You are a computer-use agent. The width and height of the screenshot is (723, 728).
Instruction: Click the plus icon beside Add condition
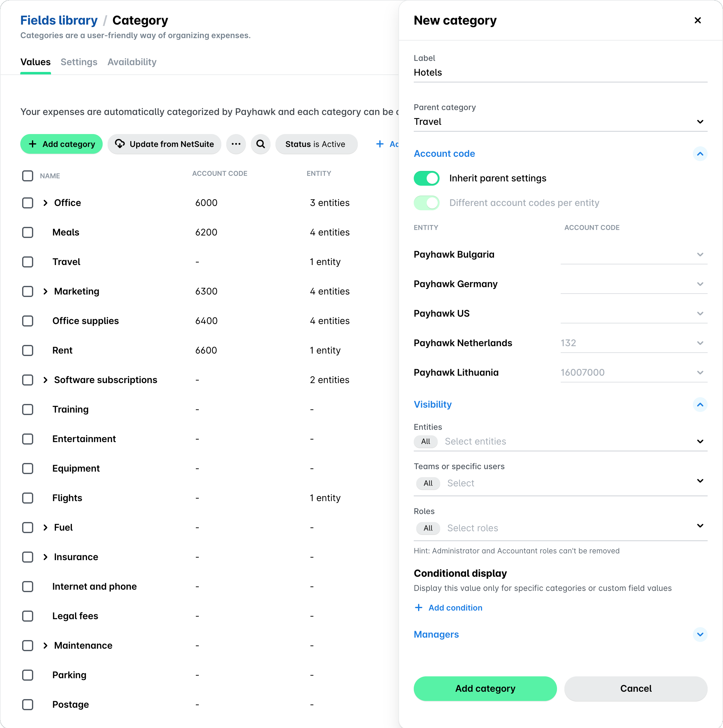[x=418, y=607]
